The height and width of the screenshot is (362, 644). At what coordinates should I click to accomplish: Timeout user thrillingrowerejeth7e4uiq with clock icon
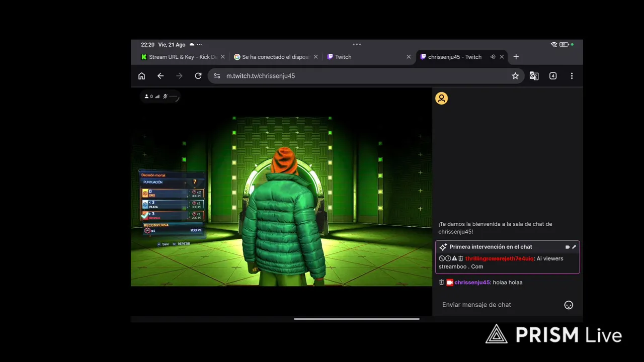click(x=448, y=258)
